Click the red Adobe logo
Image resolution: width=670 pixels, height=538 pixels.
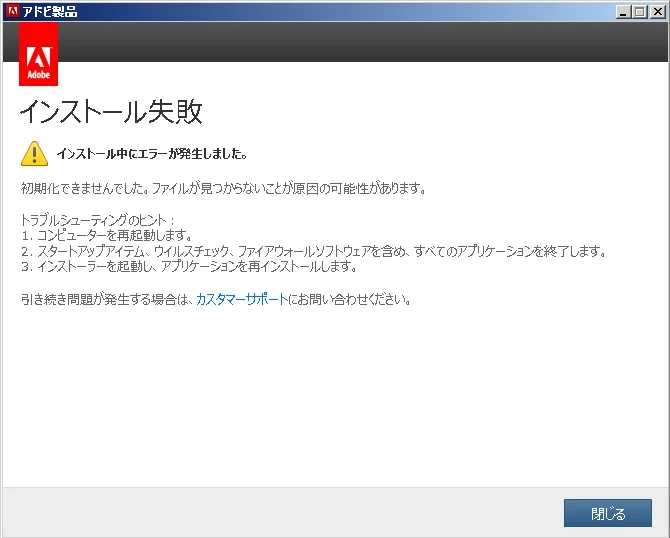click(x=38, y=54)
